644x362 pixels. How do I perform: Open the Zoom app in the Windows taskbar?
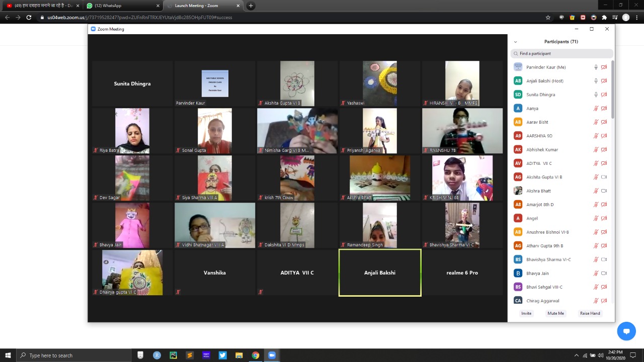[272, 355]
